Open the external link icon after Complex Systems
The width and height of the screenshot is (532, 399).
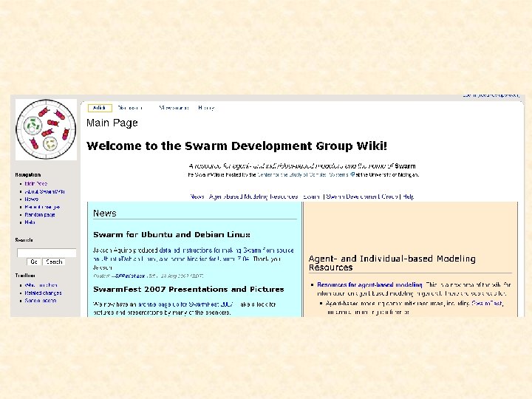pos(352,174)
